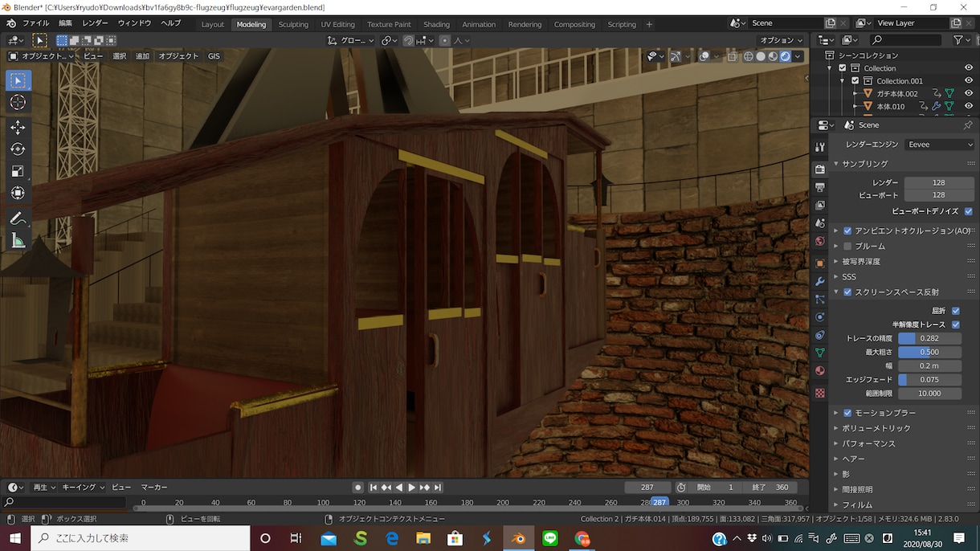Image resolution: width=980 pixels, height=551 pixels.
Task: Click the Blender icon in the taskbar
Action: pyautogui.click(x=519, y=538)
